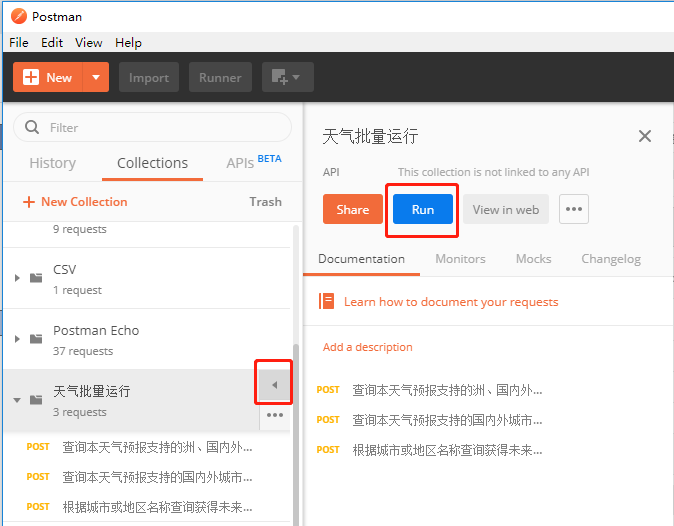Open the Runner
This screenshot has width=674, height=526.
click(x=220, y=77)
